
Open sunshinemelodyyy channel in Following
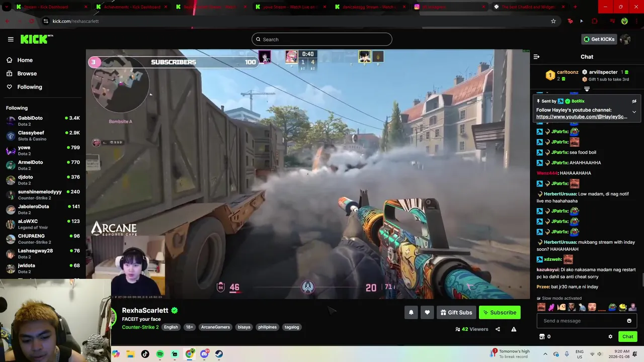pos(43,195)
